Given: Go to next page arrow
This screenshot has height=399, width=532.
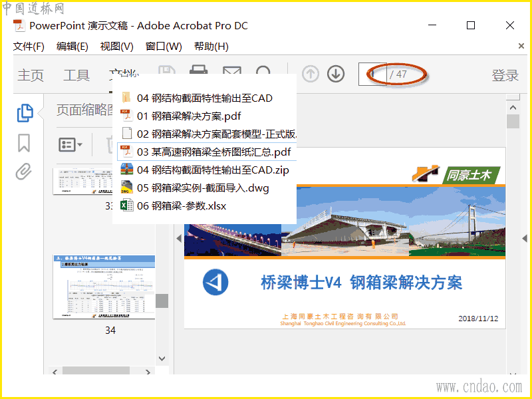Looking at the screenshot, I should [x=336, y=74].
